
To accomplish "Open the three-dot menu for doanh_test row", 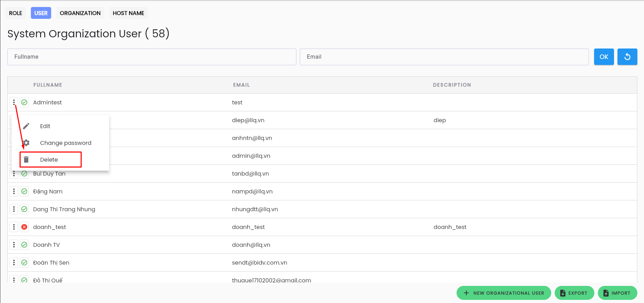I will [14, 227].
